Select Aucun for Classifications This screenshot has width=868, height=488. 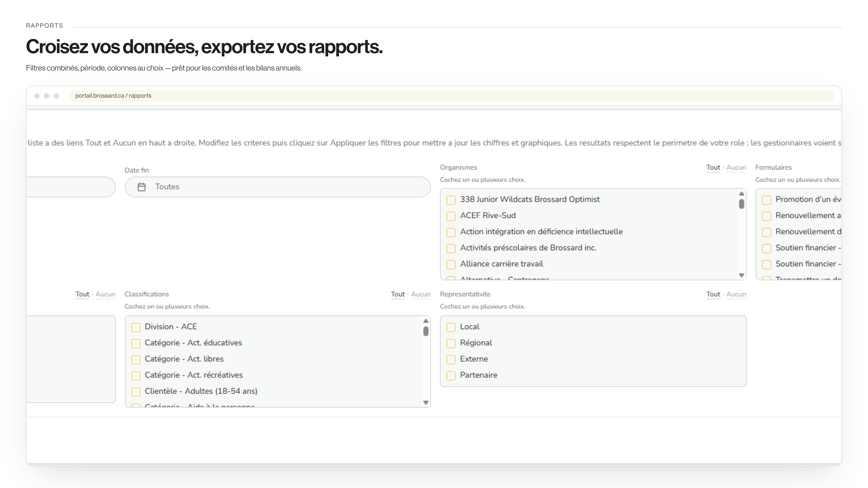420,294
